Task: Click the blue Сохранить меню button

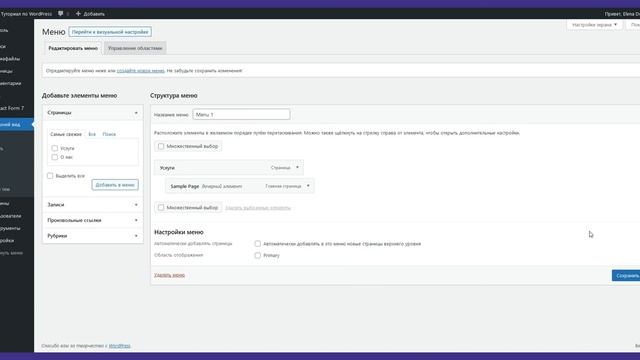Action: (x=626, y=276)
